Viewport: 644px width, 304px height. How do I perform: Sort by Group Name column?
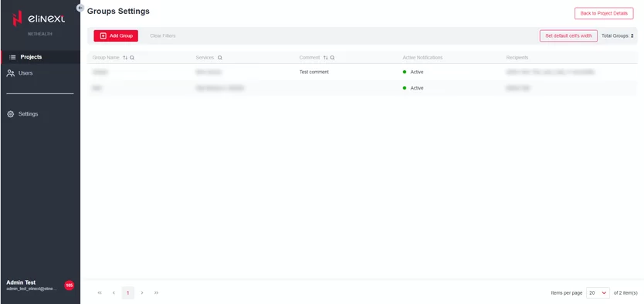pos(125,58)
